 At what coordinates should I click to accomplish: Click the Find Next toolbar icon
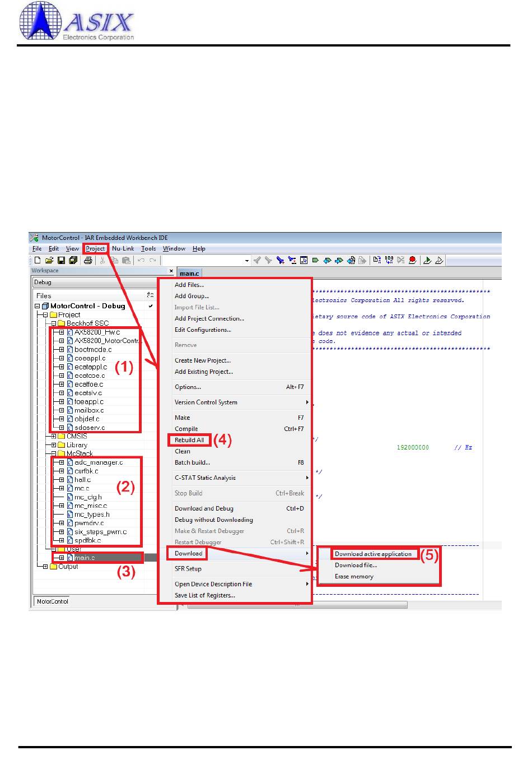click(x=268, y=260)
